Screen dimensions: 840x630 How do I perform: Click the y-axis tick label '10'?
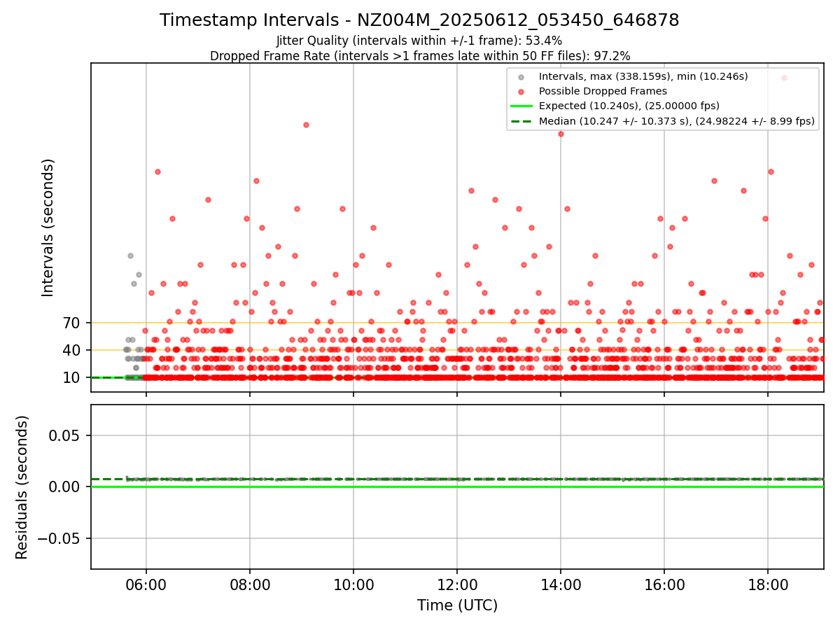(73, 377)
